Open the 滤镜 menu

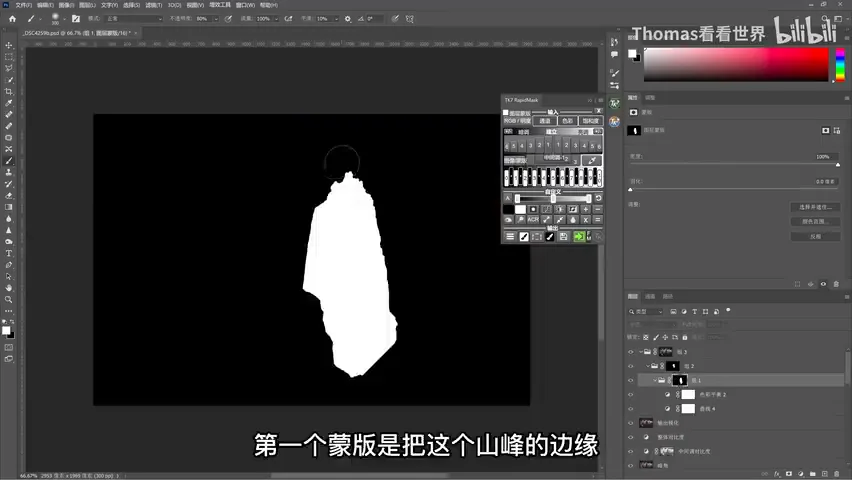pyautogui.click(x=154, y=5)
